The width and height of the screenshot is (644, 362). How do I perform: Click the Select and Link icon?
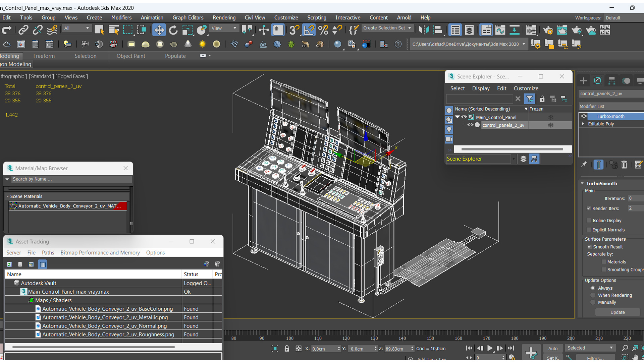(x=23, y=30)
